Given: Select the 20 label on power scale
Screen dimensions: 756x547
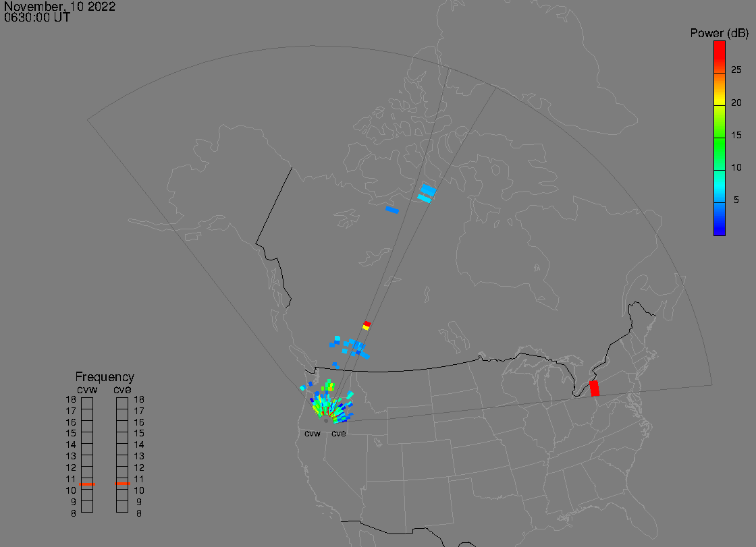Looking at the screenshot, I should [736, 103].
